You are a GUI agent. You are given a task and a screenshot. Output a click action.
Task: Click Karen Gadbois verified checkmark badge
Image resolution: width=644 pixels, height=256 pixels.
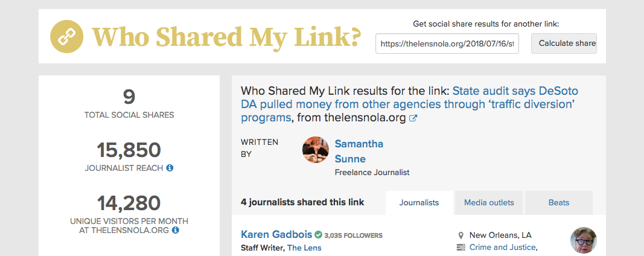point(318,235)
